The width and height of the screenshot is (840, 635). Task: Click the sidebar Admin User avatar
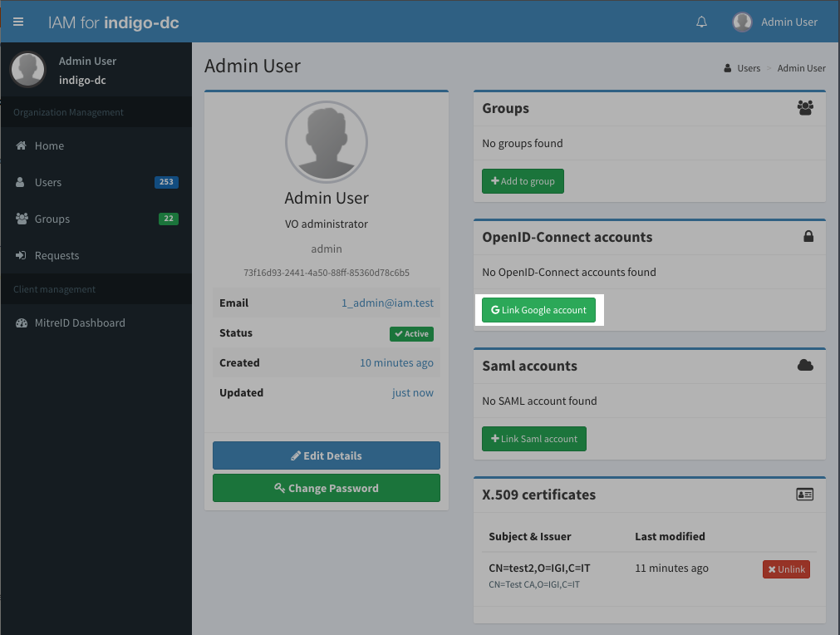coord(27,70)
